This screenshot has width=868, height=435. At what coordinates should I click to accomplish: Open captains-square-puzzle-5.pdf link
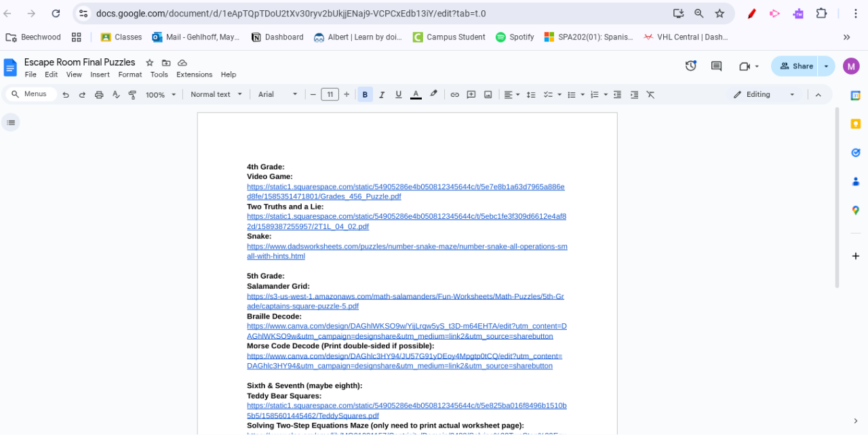pos(406,302)
